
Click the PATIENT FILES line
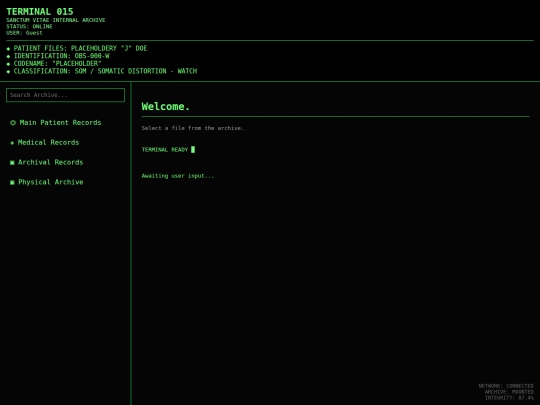point(77,48)
